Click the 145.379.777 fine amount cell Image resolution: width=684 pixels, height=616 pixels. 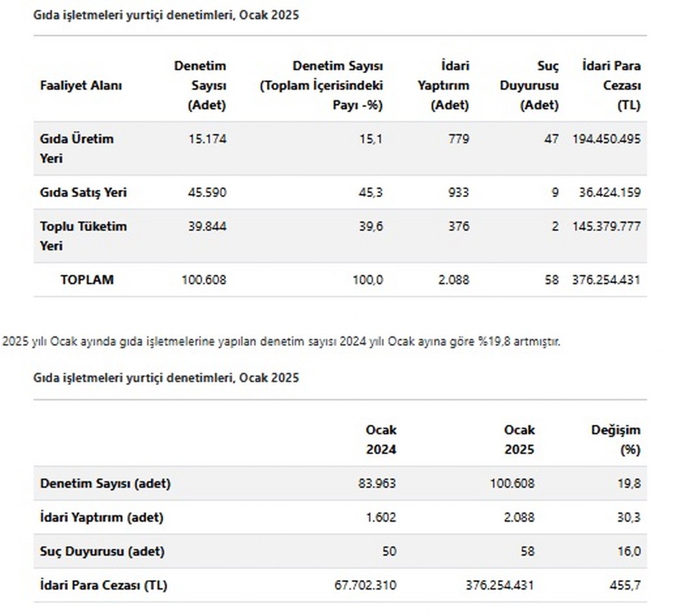click(x=606, y=227)
